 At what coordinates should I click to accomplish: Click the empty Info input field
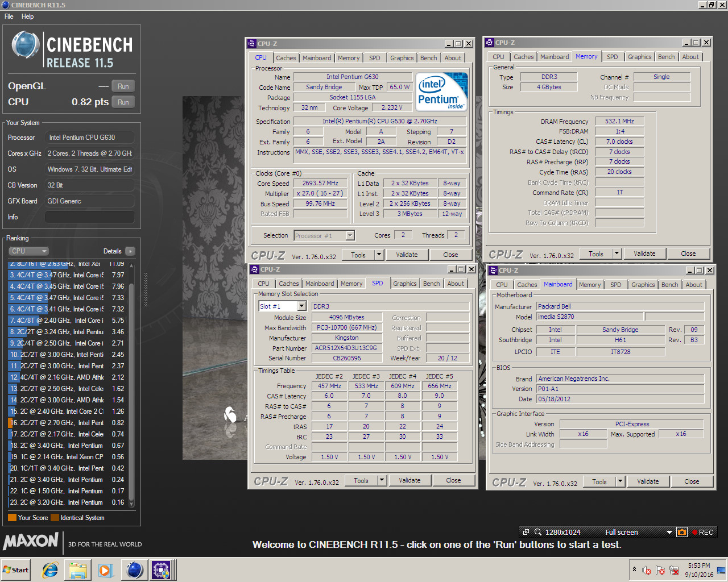(90, 217)
